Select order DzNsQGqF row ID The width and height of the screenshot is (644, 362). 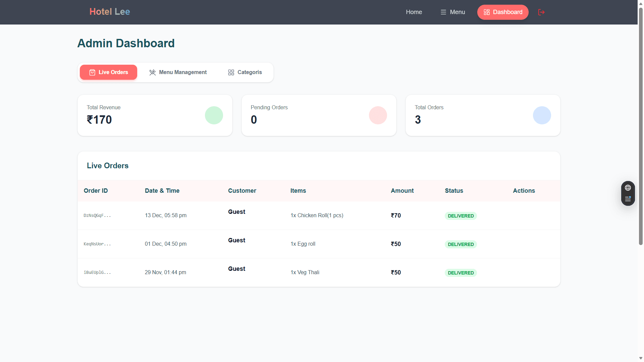pos(97,216)
